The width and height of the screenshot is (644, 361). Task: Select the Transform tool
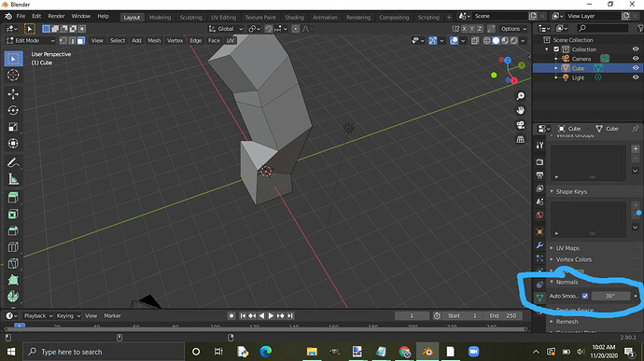tap(13, 144)
